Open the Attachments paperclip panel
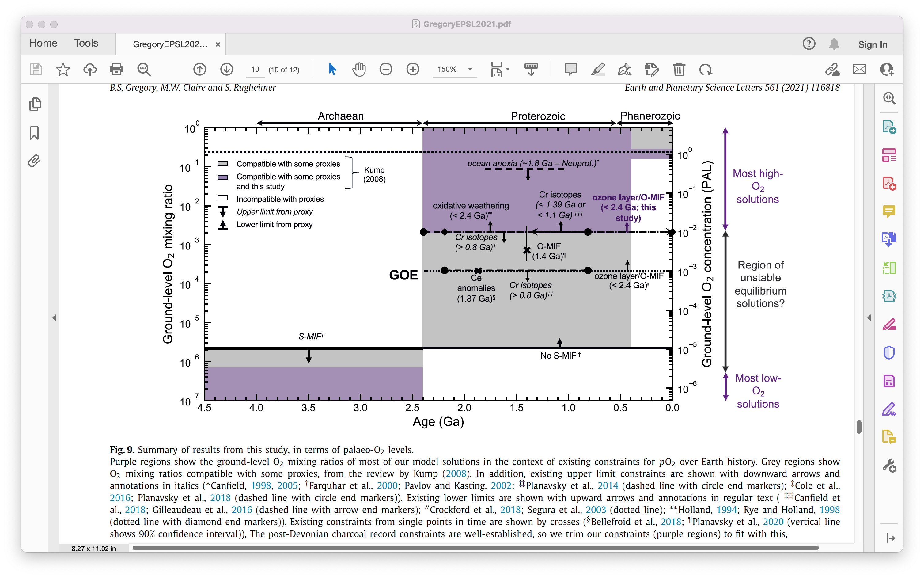The height and width of the screenshot is (578, 924). [34, 161]
